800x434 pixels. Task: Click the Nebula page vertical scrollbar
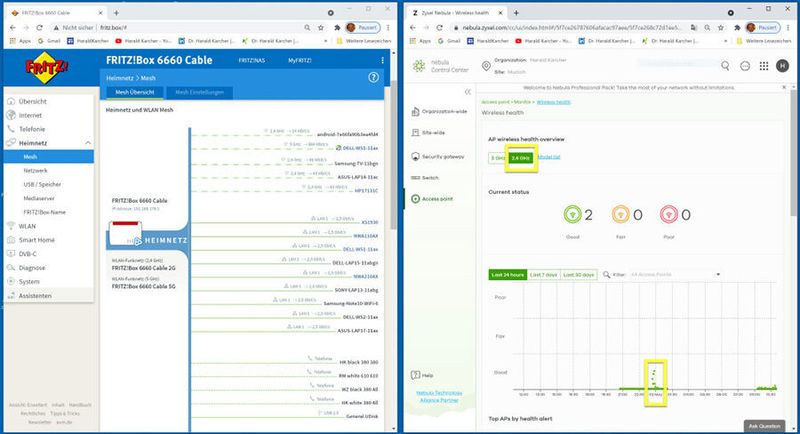[x=794, y=153]
